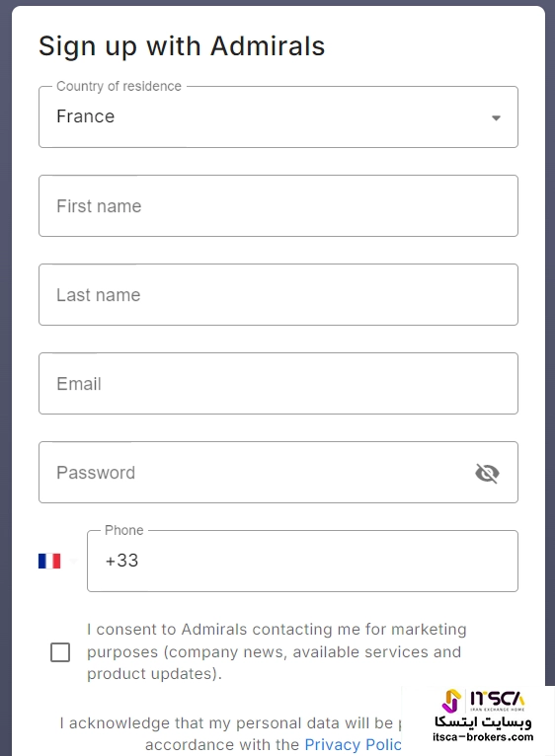Select the France country field
The height and width of the screenshot is (756, 555).
click(x=278, y=117)
